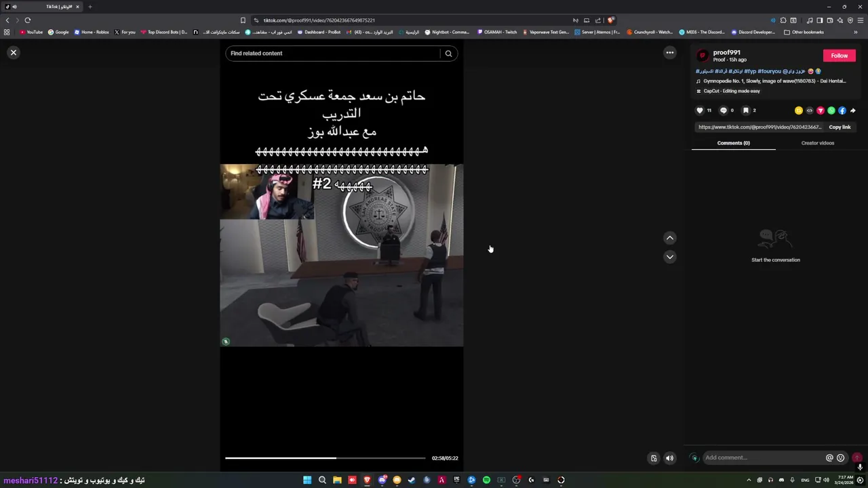Open the Windows Start menu
Viewport: 868px width, 488px height.
coord(307,480)
